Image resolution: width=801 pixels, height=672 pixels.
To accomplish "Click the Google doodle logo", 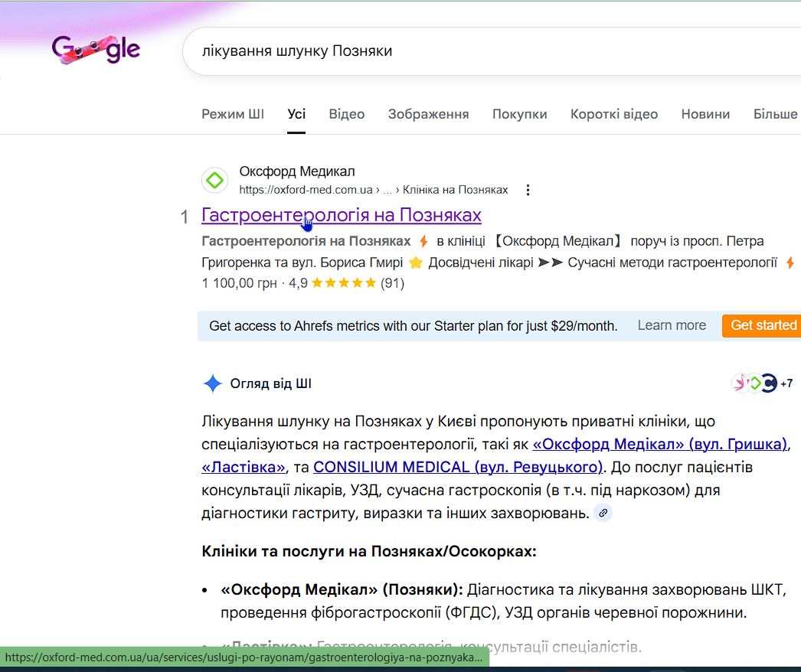I will pyautogui.click(x=96, y=50).
